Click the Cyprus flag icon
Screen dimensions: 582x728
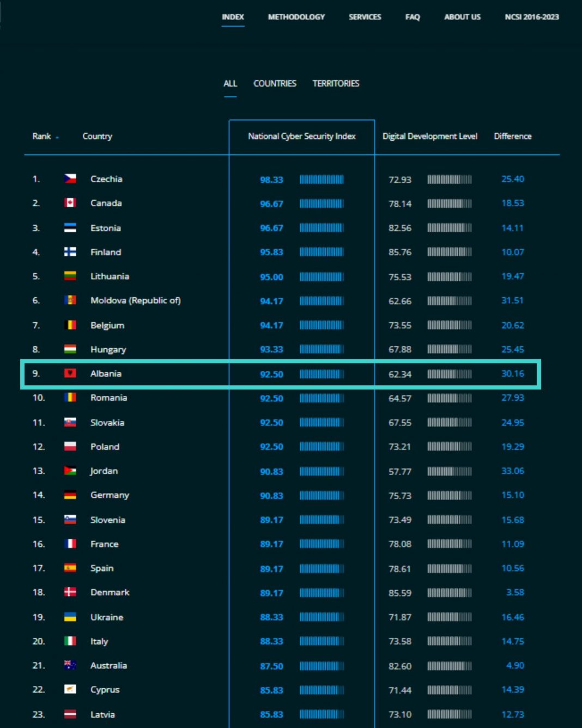pos(70,689)
